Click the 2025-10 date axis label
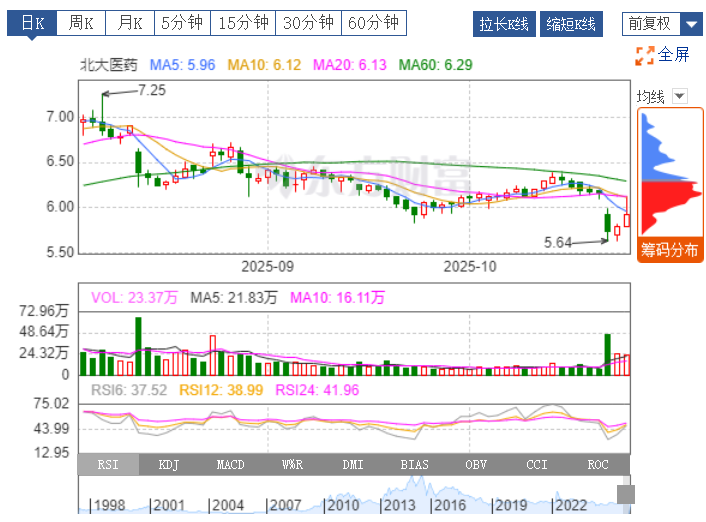This screenshot has width=706, height=522. [x=470, y=267]
